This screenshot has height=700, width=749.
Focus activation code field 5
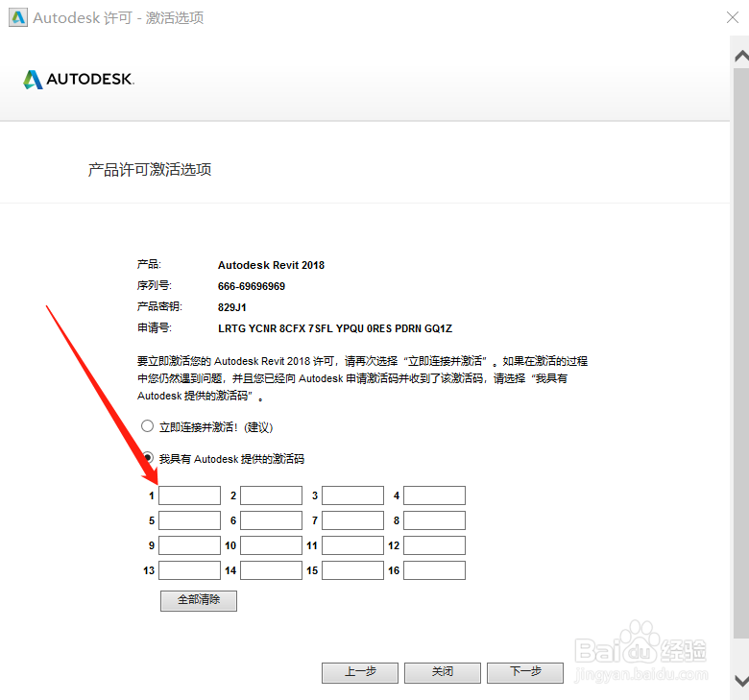189,520
